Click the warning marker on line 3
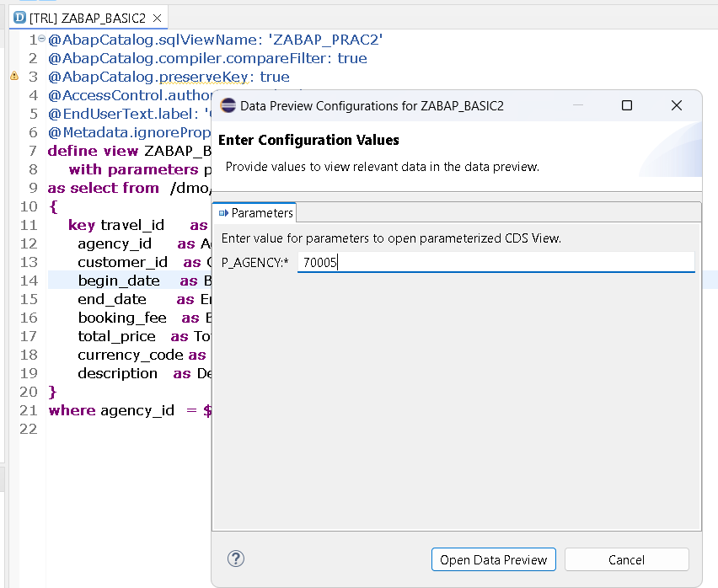The width and height of the screenshot is (718, 588). point(13,77)
